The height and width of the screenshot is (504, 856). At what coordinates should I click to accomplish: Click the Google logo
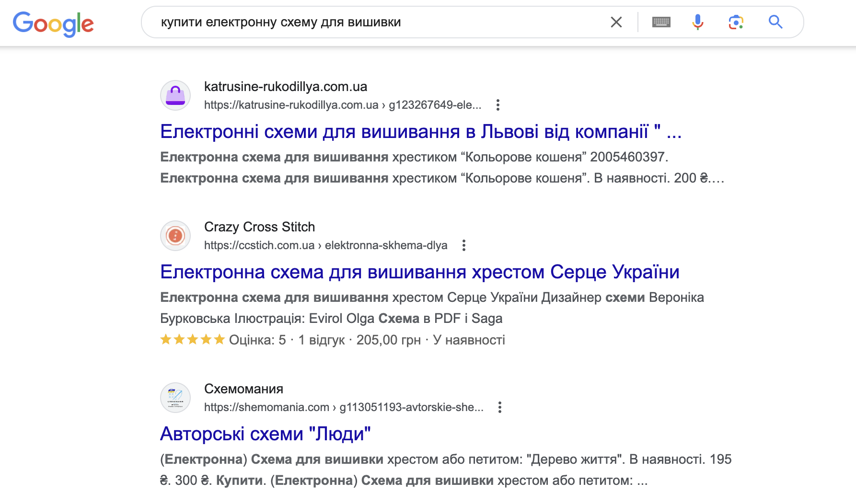[x=53, y=23]
